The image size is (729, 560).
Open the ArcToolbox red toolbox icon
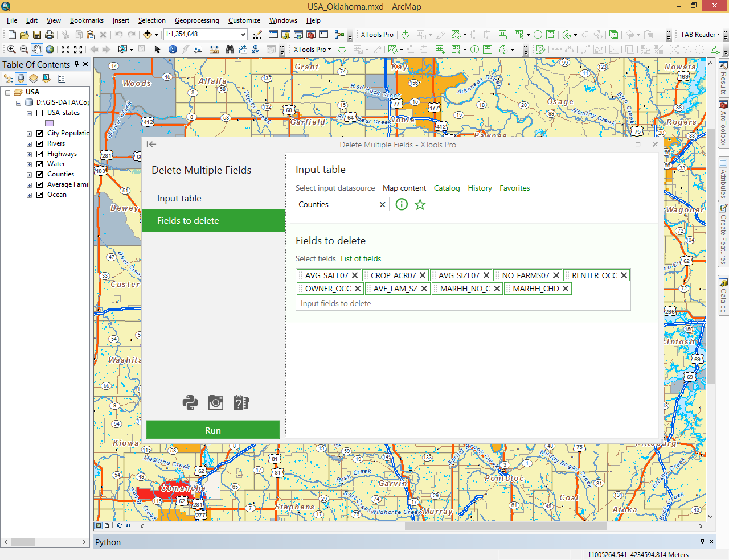coord(311,35)
